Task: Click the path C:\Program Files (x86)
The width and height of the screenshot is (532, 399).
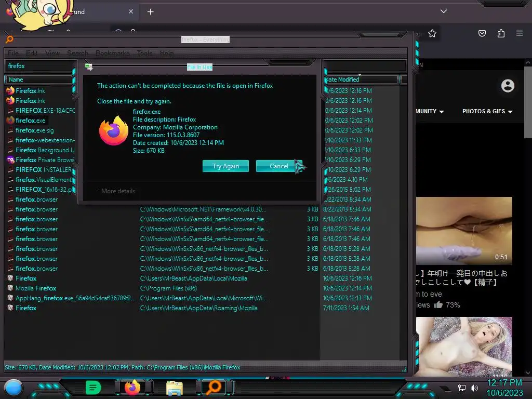Action: pyautogui.click(x=168, y=288)
